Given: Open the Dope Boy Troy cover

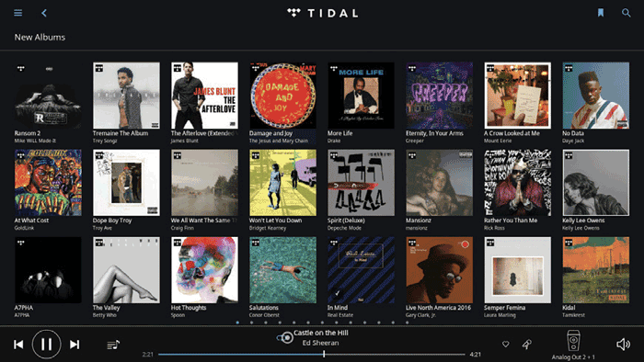Looking at the screenshot, I should 127,183.
